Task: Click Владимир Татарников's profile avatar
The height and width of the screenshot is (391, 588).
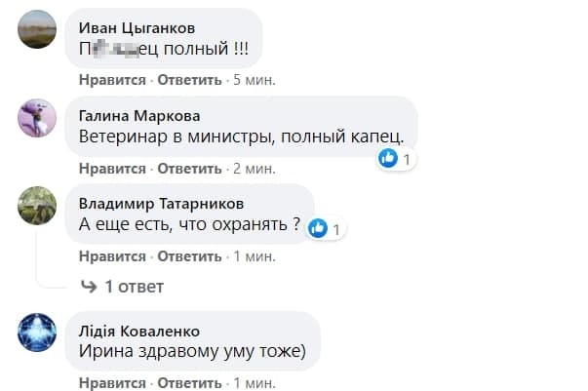Action: 37,208
